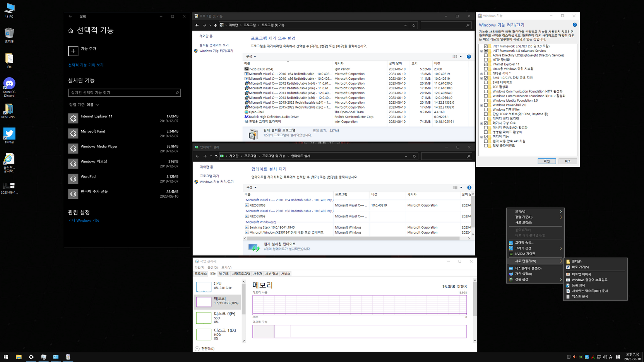
Task: Expand SMB 1.0/CIFS tree node
Action: [482, 78]
